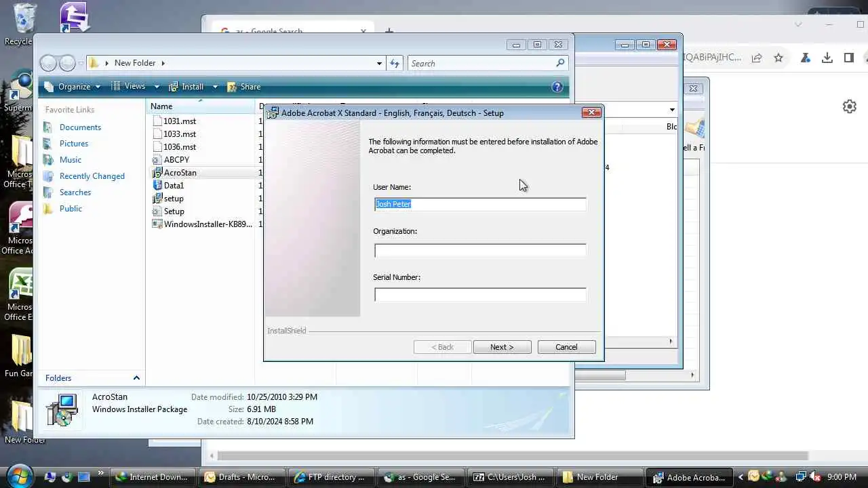Viewport: 868px width, 488px height.
Task: Click Chrome labs flask icon
Action: [806, 58]
